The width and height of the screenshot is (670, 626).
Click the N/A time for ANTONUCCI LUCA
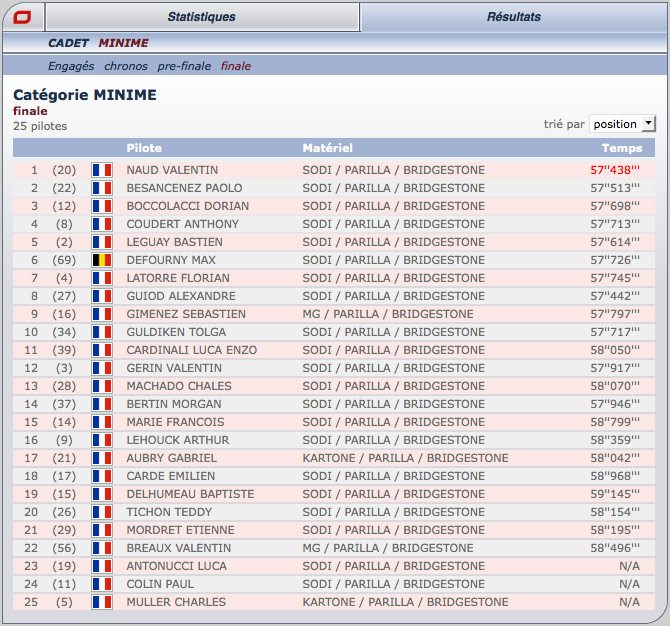coord(629,566)
